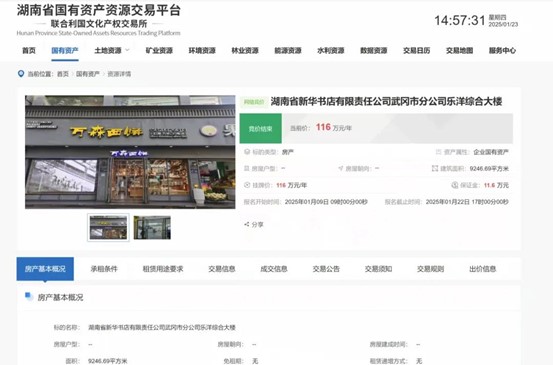The image size is (553, 365).
Task: Select the second property thumbnail
Action: 152,227
